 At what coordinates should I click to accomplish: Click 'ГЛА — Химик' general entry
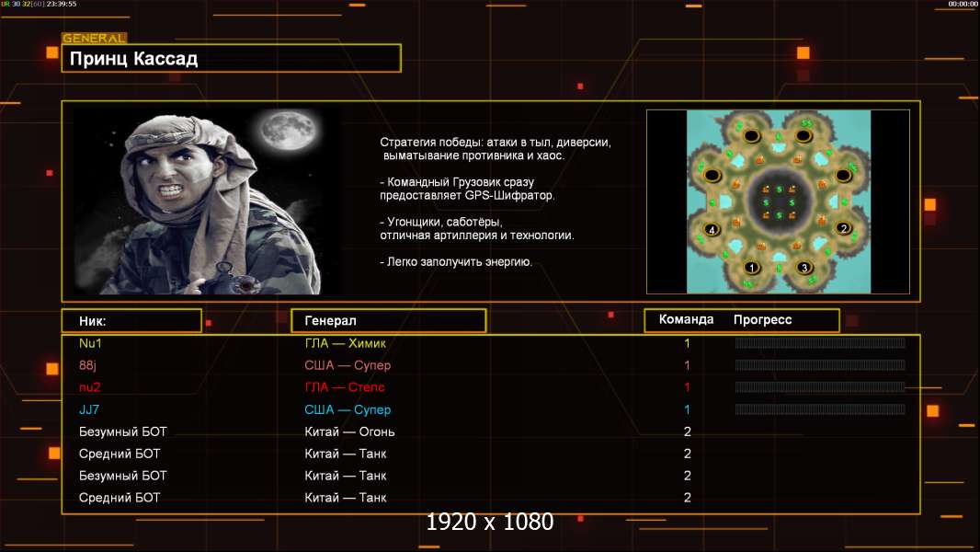pyautogui.click(x=345, y=343)
